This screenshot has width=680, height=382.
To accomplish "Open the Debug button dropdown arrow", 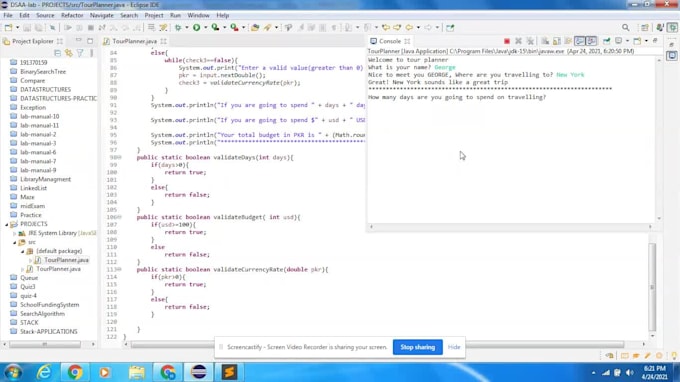I will [186, 27].
